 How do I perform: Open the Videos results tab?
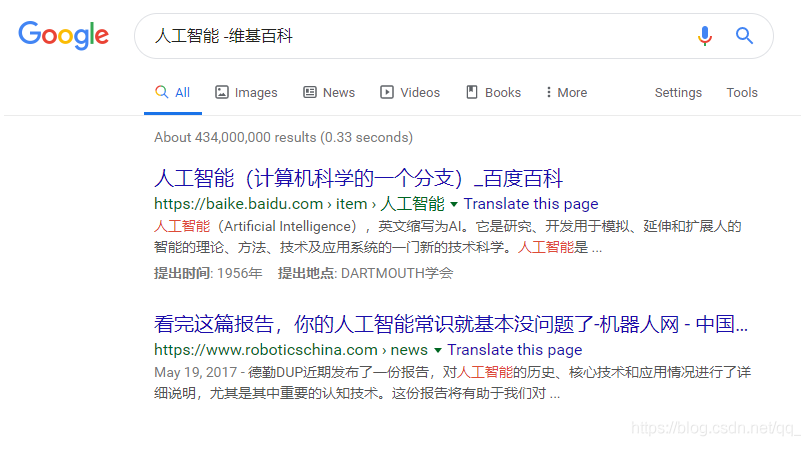tap(410, 92)
